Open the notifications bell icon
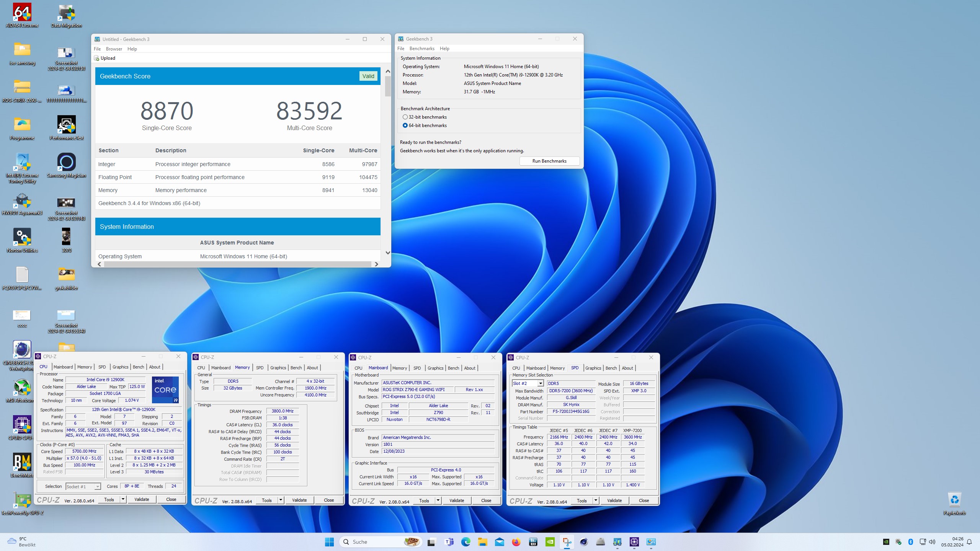 pyautogui.click(x=969, y=542)
